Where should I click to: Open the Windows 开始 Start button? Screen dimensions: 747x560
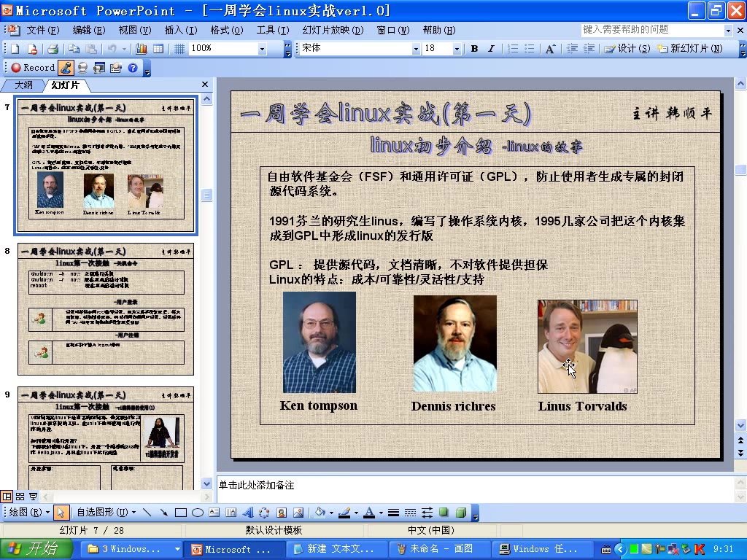36,549
